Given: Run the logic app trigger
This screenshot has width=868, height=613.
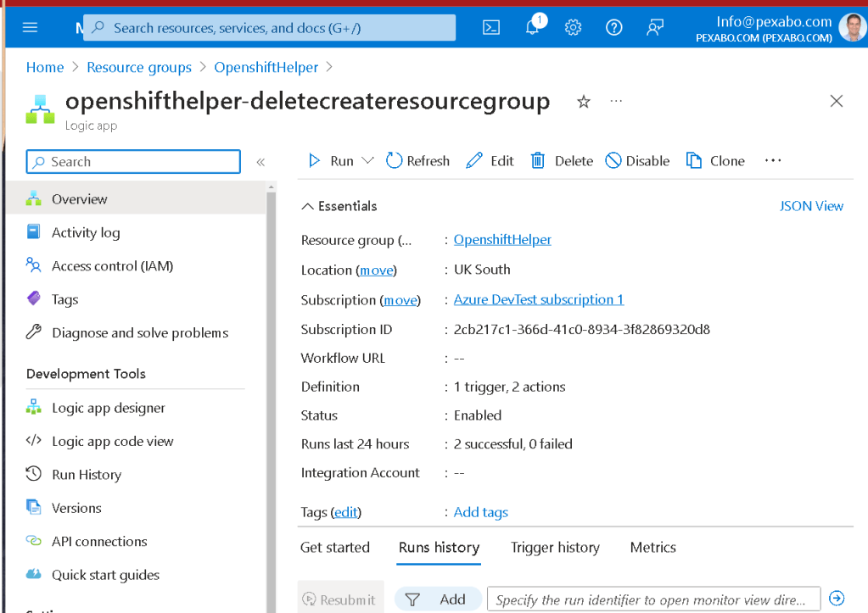Looking at the screenshot, I should [x=331, y=161].
